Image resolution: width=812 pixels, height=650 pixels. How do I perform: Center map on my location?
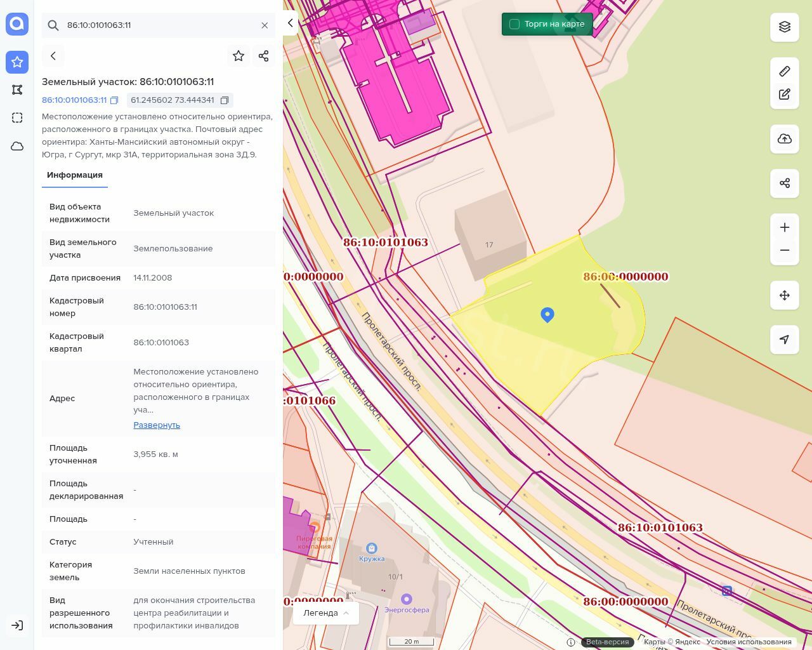tap(784, 340)
